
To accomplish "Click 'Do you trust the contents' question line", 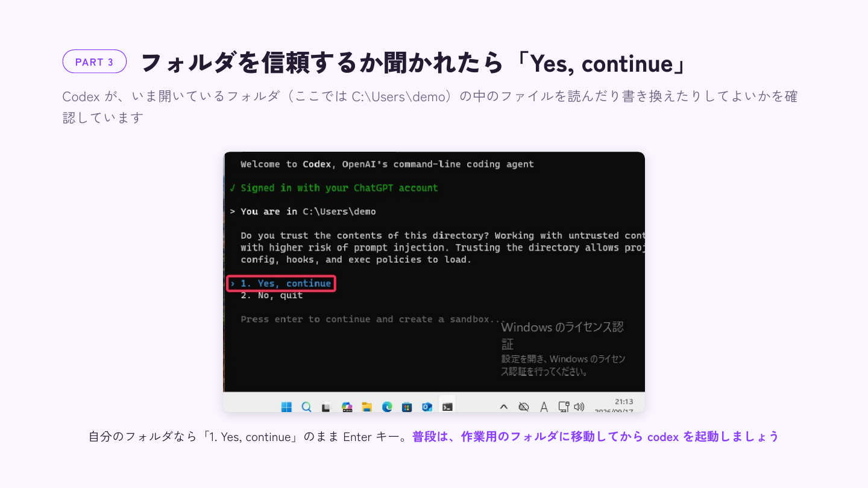I will pyautogui.click(x=442, y=236).
